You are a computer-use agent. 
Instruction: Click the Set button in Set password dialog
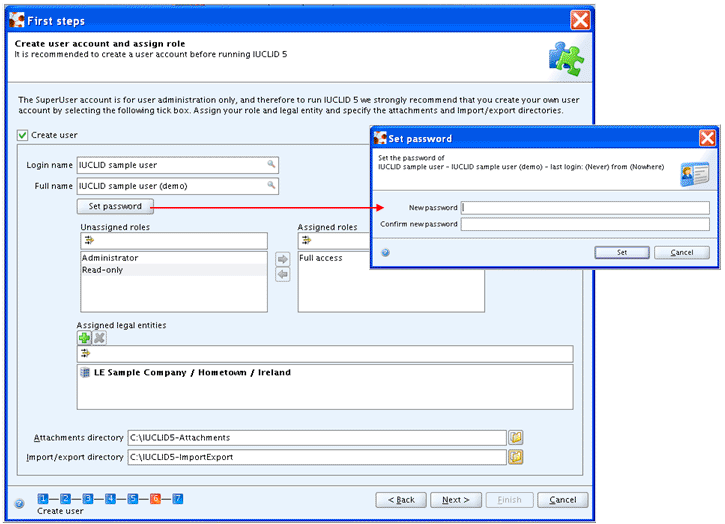point(622,253)
